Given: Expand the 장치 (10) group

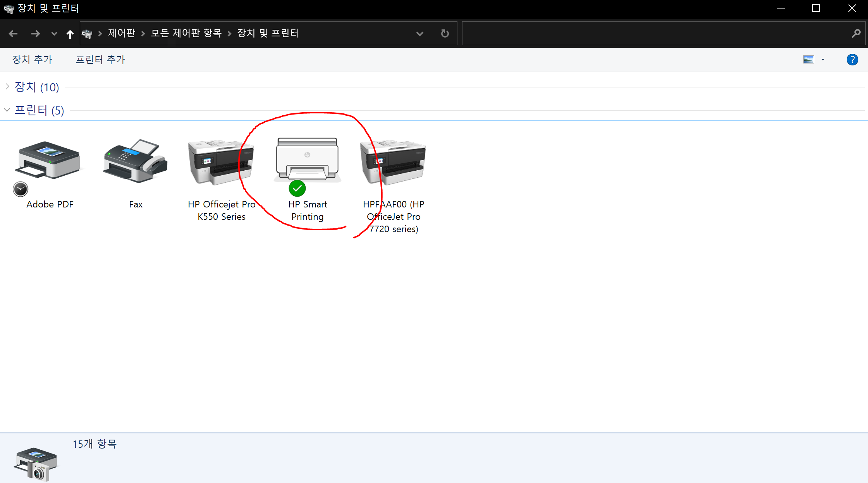Looking at the screenshot, I should coord(7,87).
